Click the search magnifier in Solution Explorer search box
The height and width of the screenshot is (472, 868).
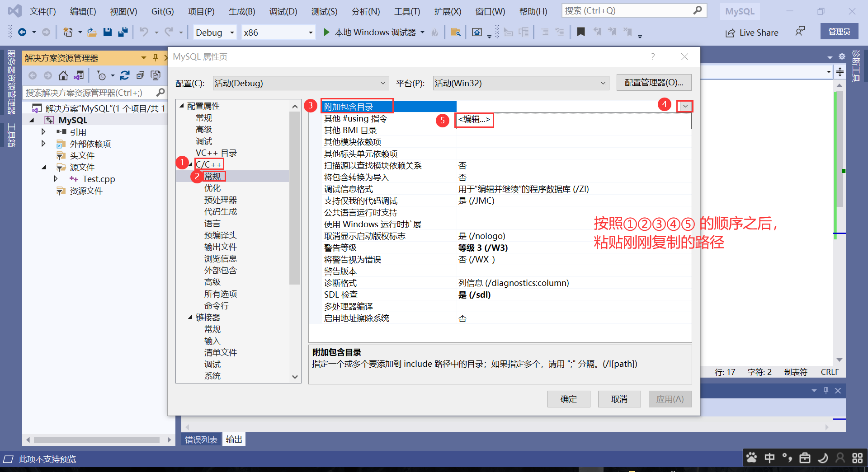[160, 93]
